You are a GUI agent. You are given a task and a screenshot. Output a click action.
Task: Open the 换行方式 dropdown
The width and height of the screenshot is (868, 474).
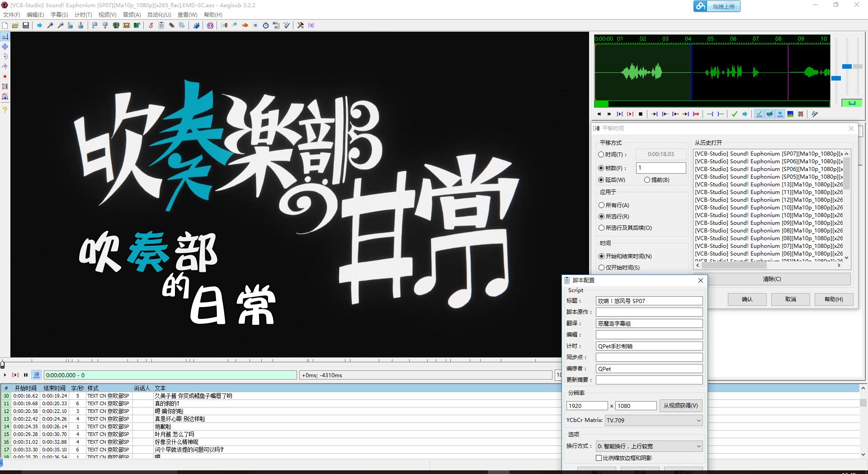[x=649, y=446]
